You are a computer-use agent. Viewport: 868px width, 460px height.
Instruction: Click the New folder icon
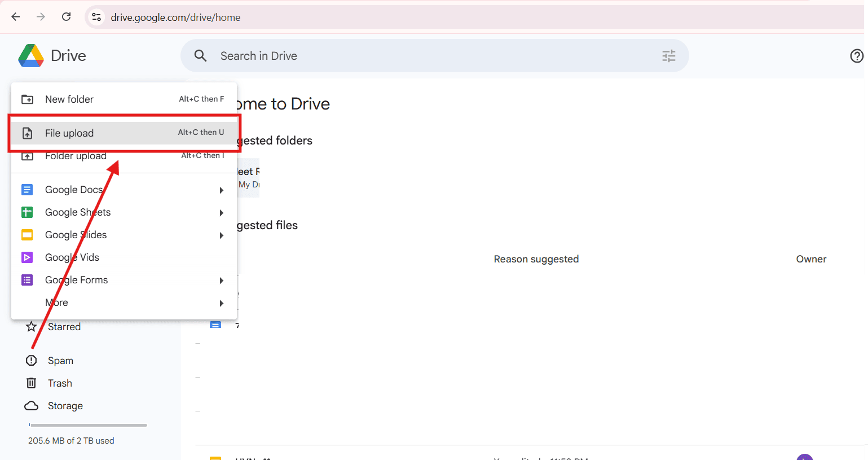click(x=27, y=99)
